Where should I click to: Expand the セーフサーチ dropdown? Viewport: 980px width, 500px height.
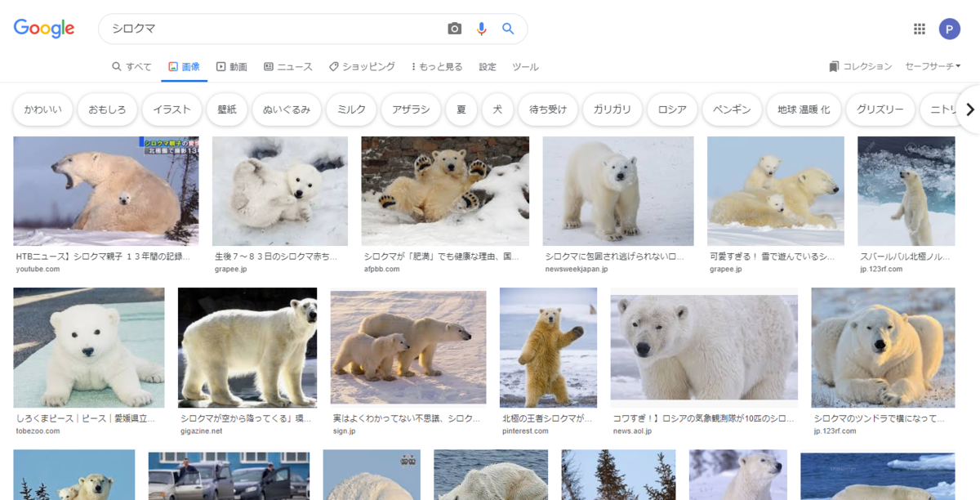(x=933, y=66)
